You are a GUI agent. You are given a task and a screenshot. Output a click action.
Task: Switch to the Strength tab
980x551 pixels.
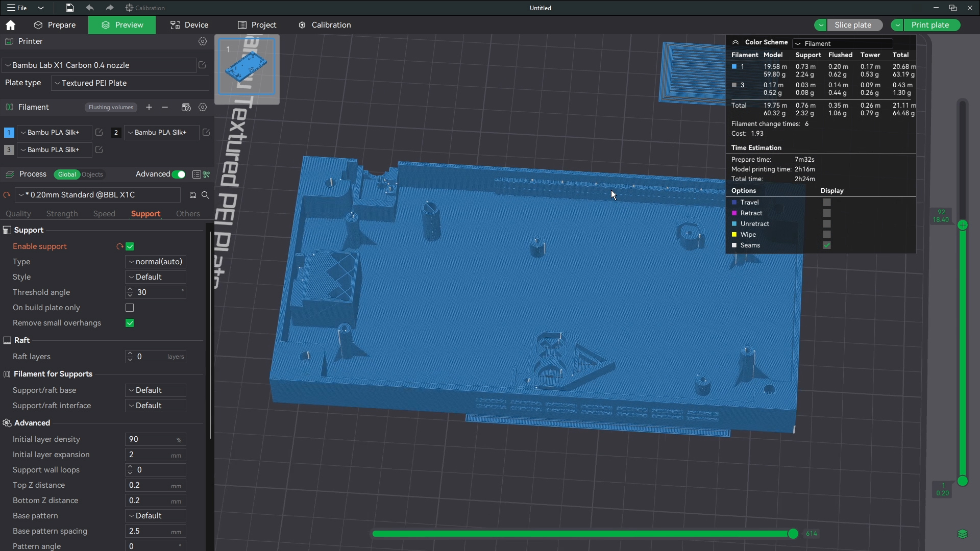62,214
